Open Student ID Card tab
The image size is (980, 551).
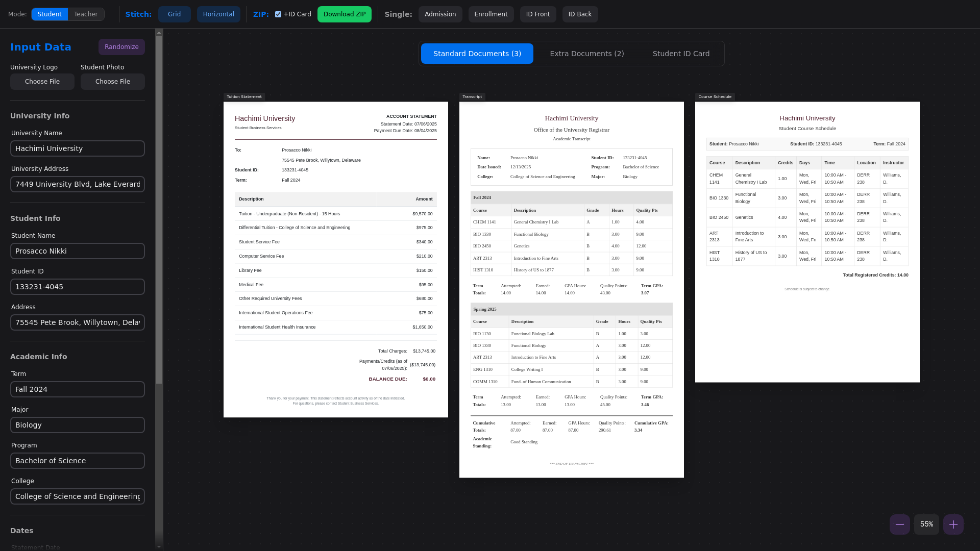point(681,54)
